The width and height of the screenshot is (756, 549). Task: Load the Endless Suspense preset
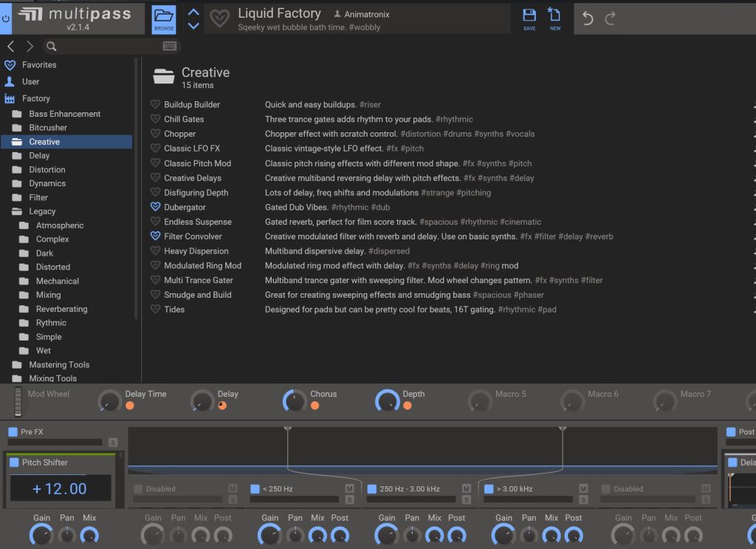click(x=198, y=222)
